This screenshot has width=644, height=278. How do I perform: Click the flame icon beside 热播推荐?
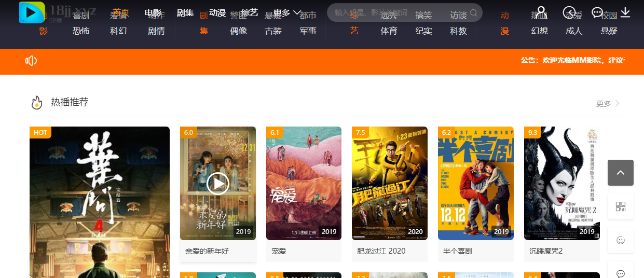tap(36, 103)
